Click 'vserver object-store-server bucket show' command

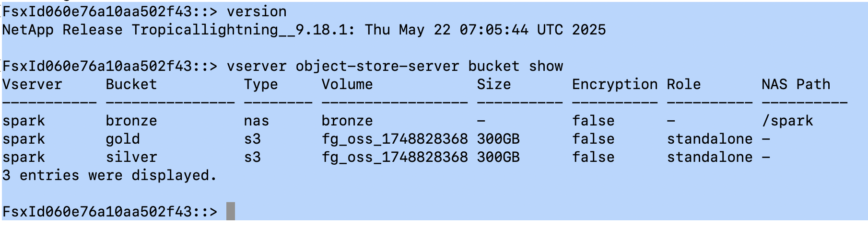point(395,66)
